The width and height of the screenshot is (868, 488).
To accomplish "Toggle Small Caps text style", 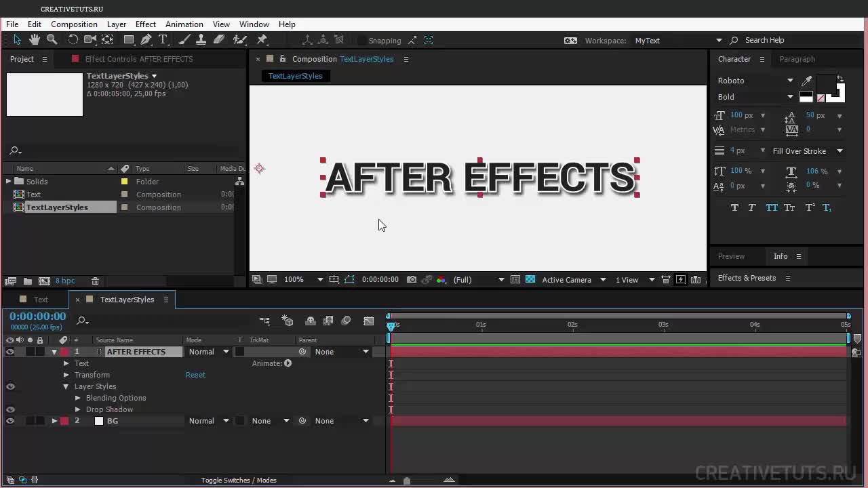I will [789, 207].
